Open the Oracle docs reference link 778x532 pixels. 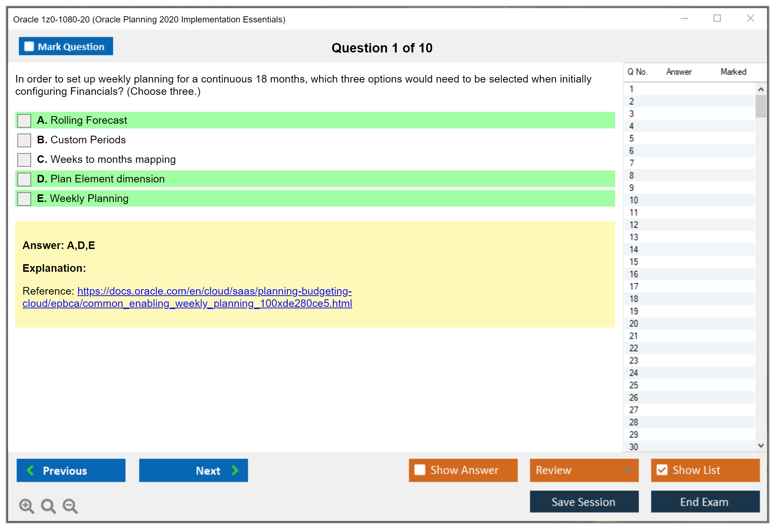214,291
